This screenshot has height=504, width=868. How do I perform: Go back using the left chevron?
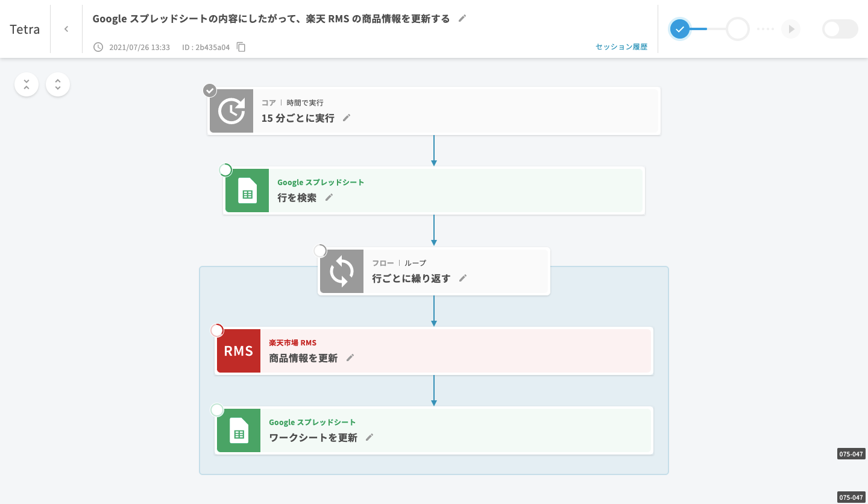point(66,29)
